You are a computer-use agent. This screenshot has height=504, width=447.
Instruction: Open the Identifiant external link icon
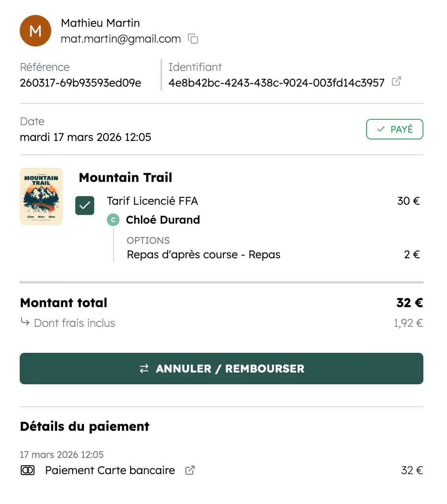pyautogui.click(x=396, y=82)
